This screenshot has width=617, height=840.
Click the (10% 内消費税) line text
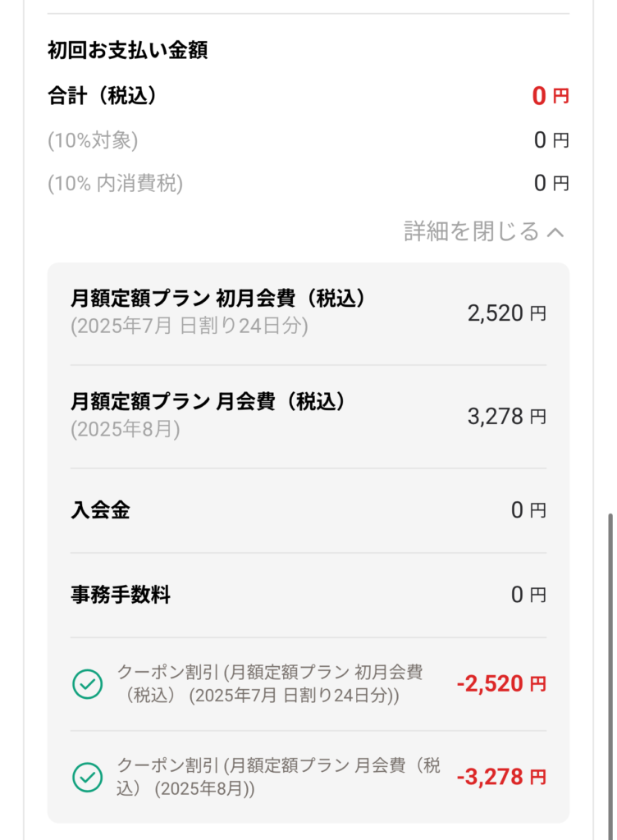click(x=115, y=184)
